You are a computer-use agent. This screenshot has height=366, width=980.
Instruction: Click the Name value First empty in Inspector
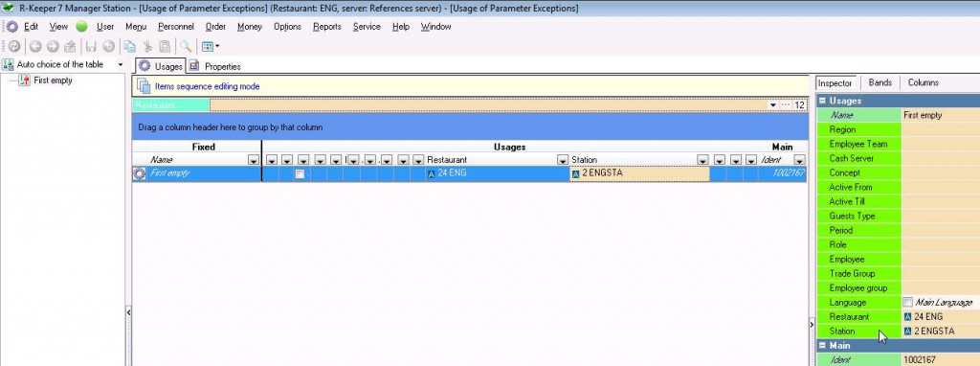(x=941, y=115)
